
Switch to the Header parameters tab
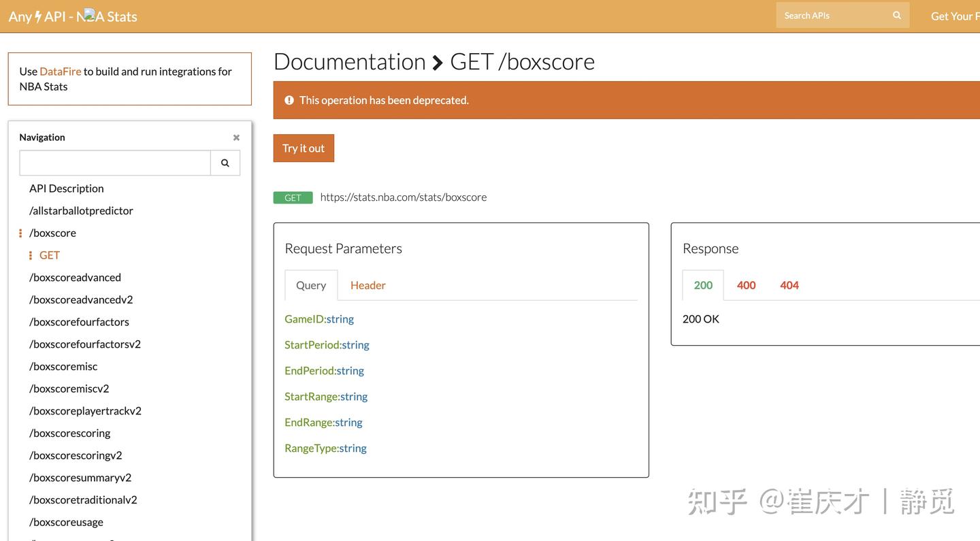tap(367, 284)
